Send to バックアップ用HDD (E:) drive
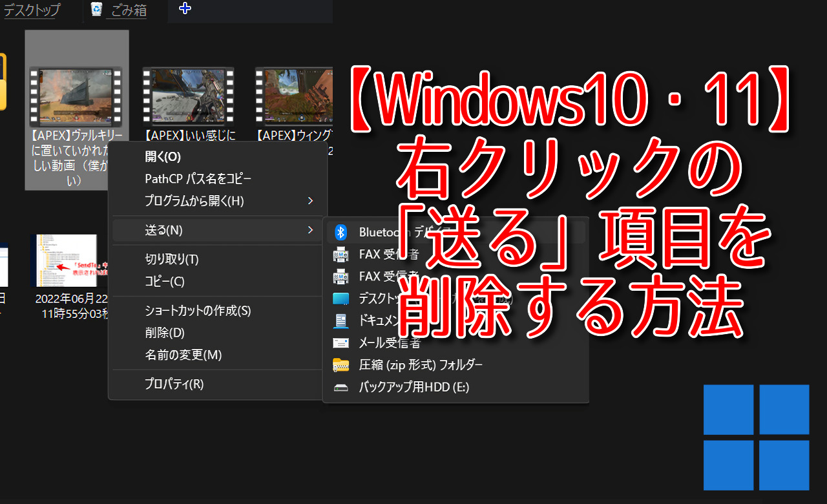Screen dimensions: 827x504 coord(455,387)
